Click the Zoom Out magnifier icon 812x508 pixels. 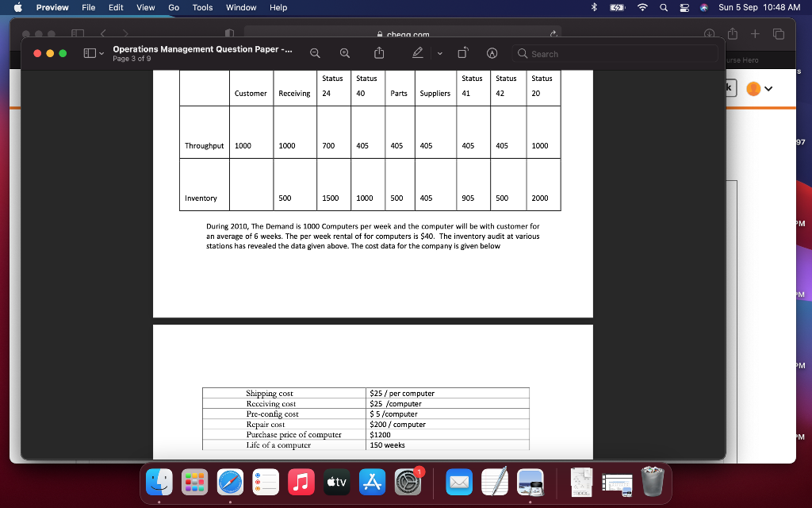315,53
